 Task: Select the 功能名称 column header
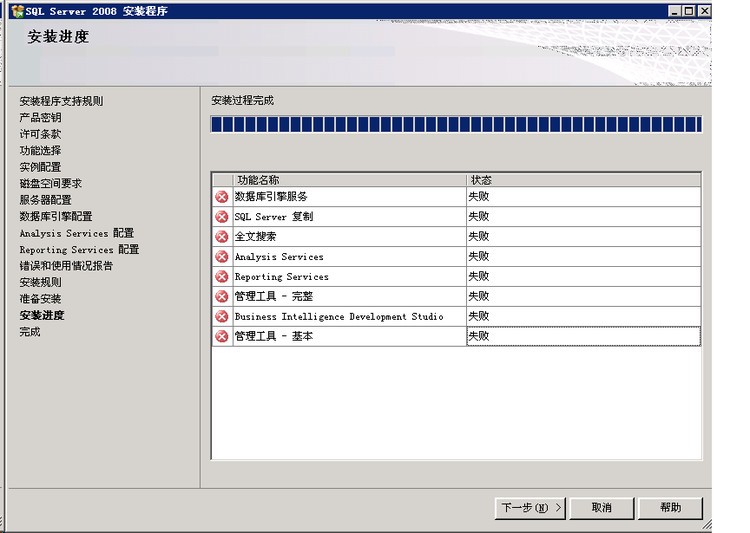tap(350, 180)
